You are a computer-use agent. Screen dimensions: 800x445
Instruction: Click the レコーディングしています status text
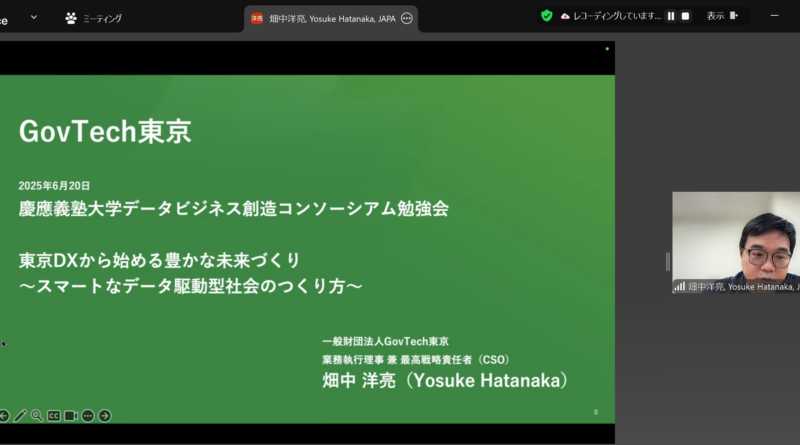point(616,16)
